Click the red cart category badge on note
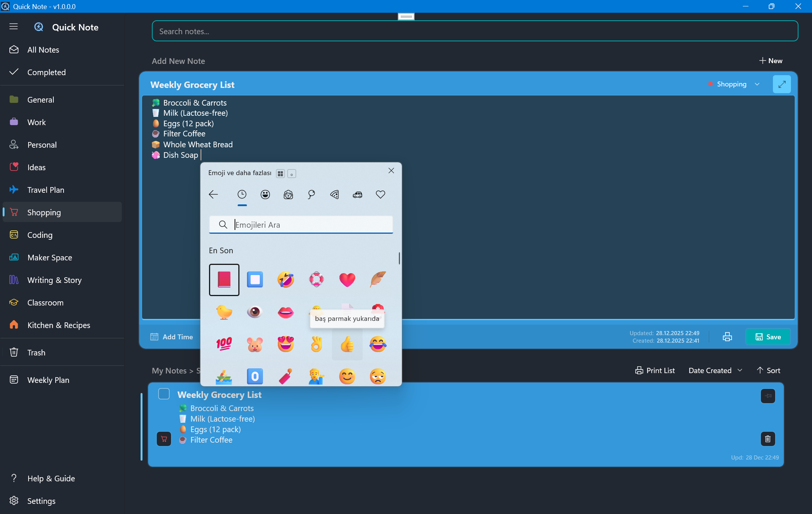This screenshot has height=514, width=812. [x=164, y=438]
